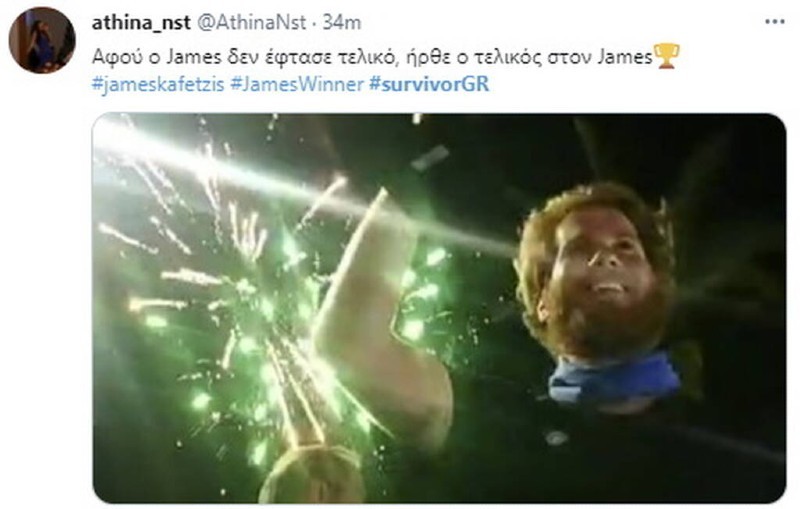The width and height of the screenshot is (800, 509).
Task: Follow the bold #survivorGR hashtag
Action: tap(429, 84)
